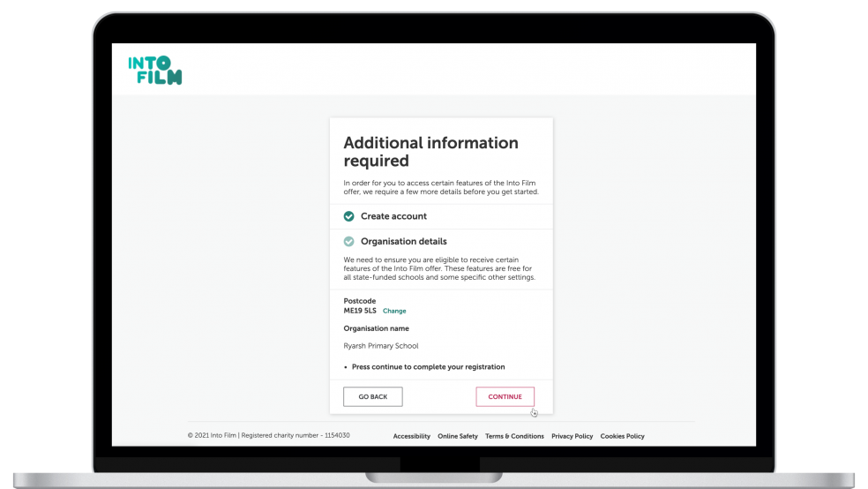Select the Organisation name label
Screen dimensions: 868x489
click(x=376, y=328)
